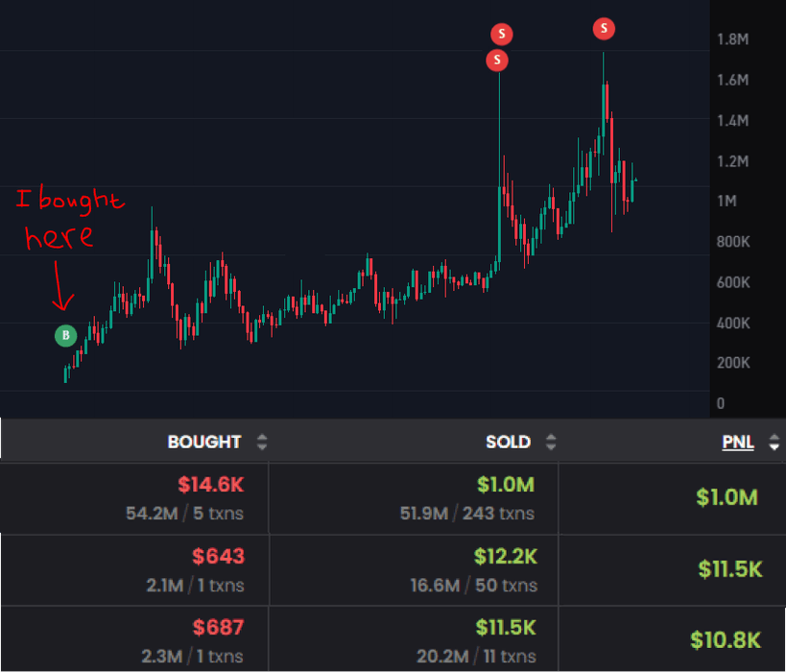Select the S sell marker at highest peak

coord(604,29)
